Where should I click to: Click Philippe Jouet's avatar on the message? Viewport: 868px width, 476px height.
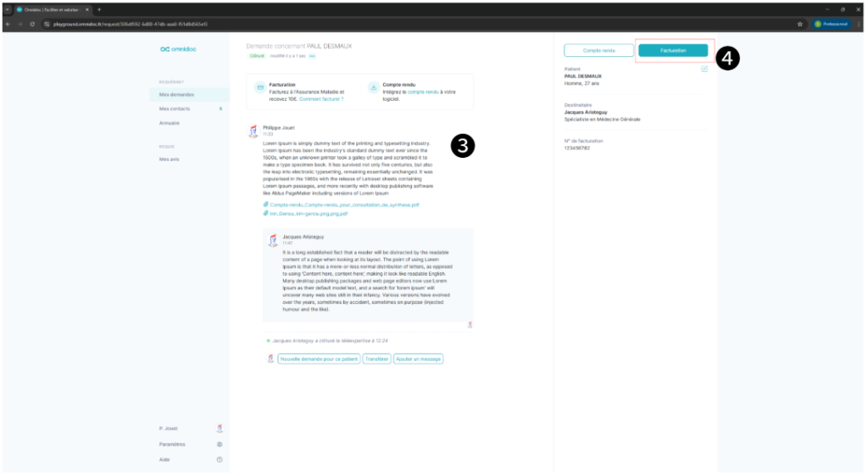click(x=252, y=131)
